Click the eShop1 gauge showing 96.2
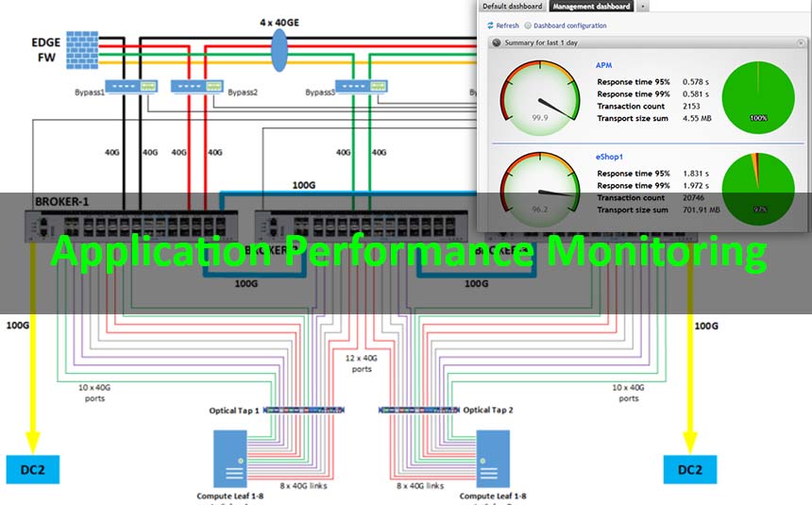The height and width of the screenshot is (505, 812). pyautogui.click(x=540, y=189)
